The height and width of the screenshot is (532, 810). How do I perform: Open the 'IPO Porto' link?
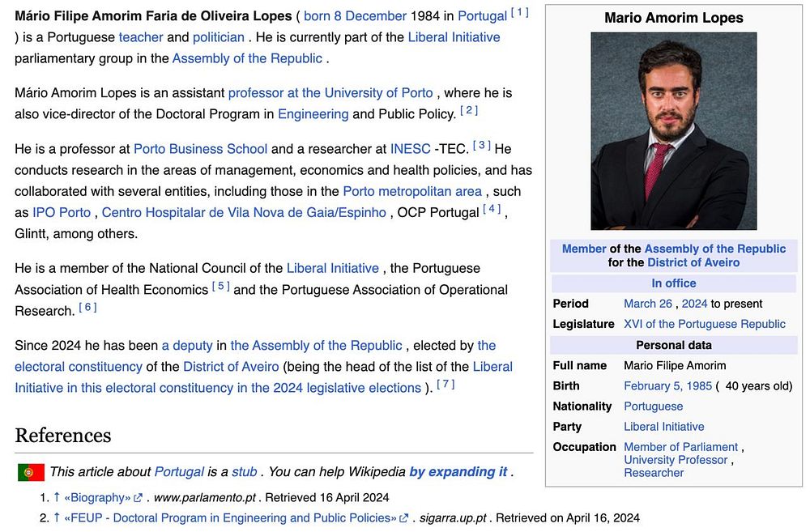(62, 213)
